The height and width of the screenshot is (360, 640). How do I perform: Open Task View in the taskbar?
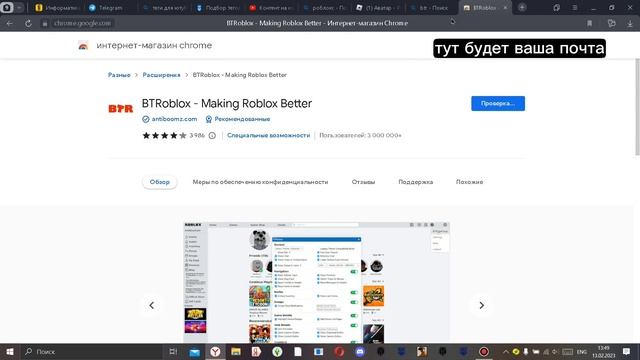click(173, 351)
